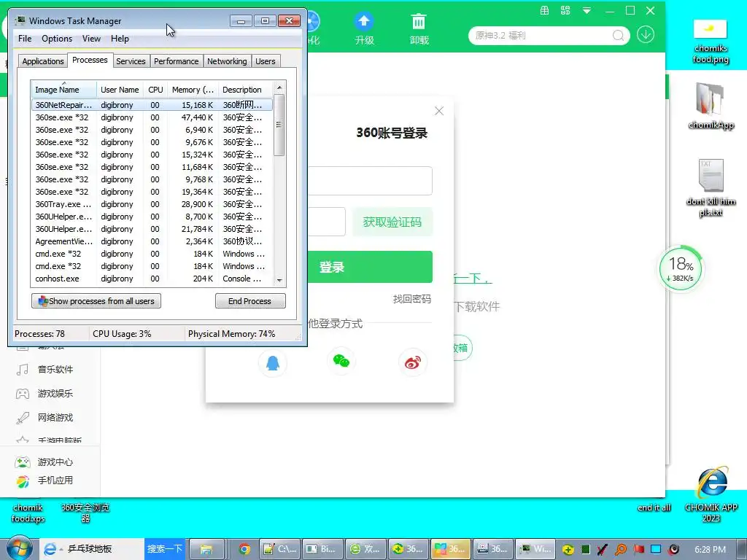The width and height of the screenshot is (747, 560).
Task: Click 获取验证码 button
Action: 392,222
